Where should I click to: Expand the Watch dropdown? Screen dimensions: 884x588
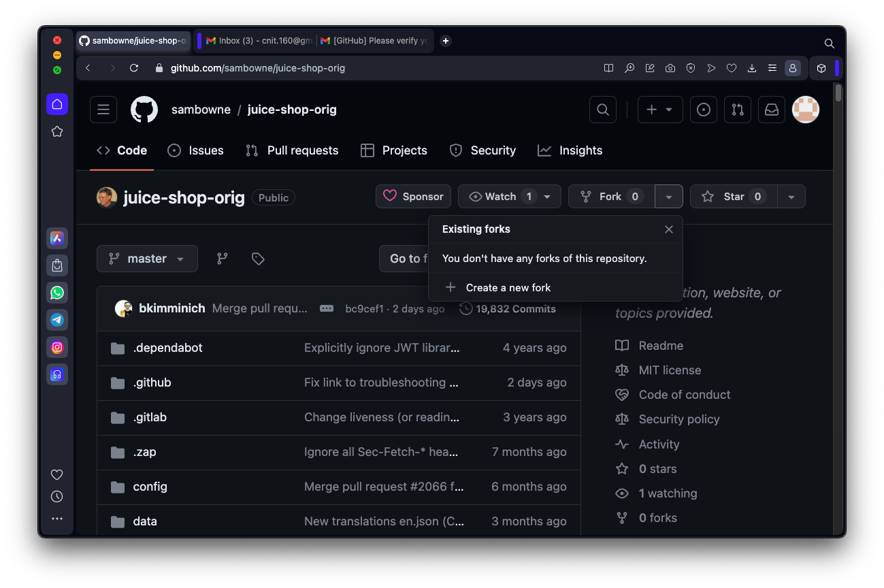510,197
